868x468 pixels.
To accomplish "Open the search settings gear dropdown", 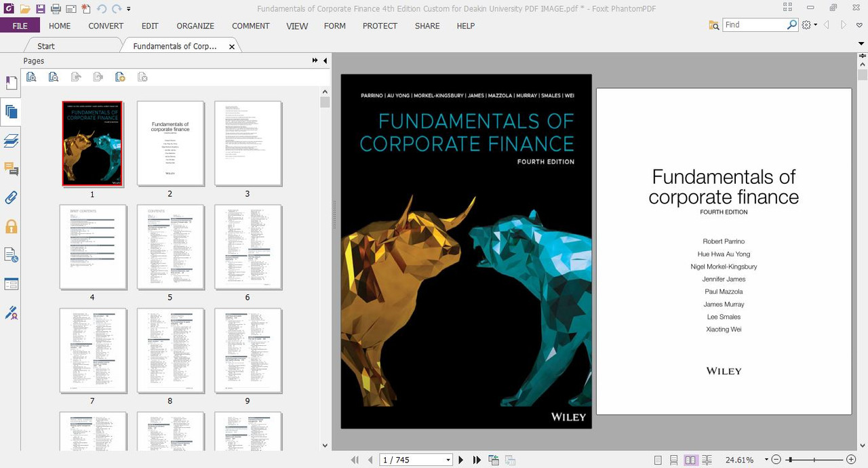I will (809, 24).
